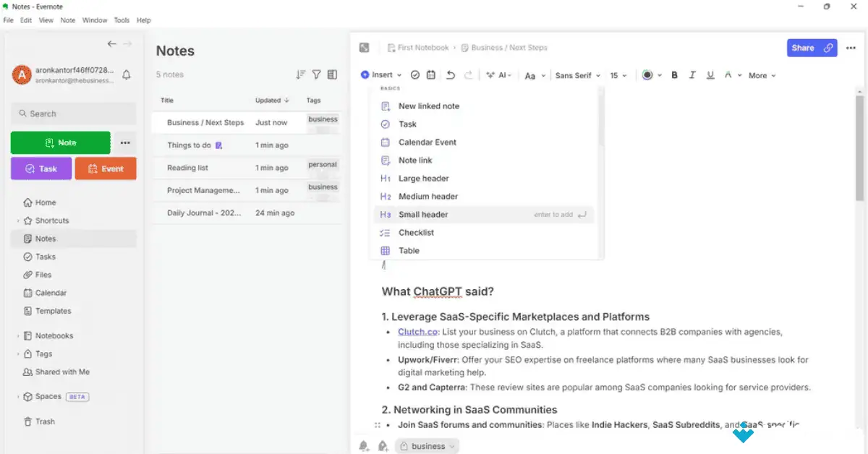Select Small header from the Insert menu
Viewport: 868px width, 454px height.
pos(423,214)
